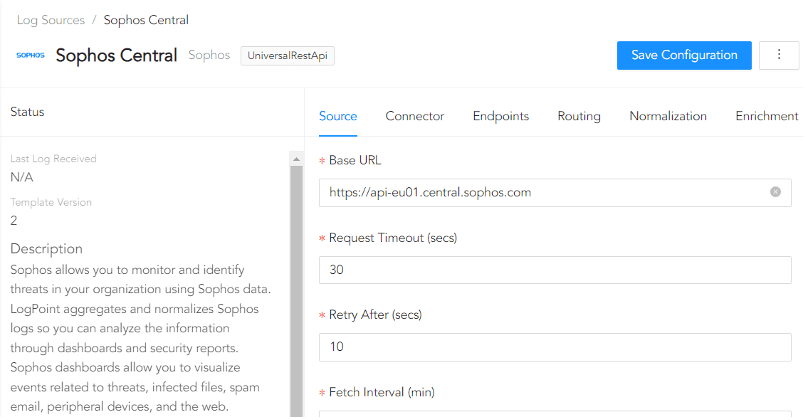Screen dimensions: 805x420
Task: Go to Log Sources breadcrumb
Action: coord(51,20)
